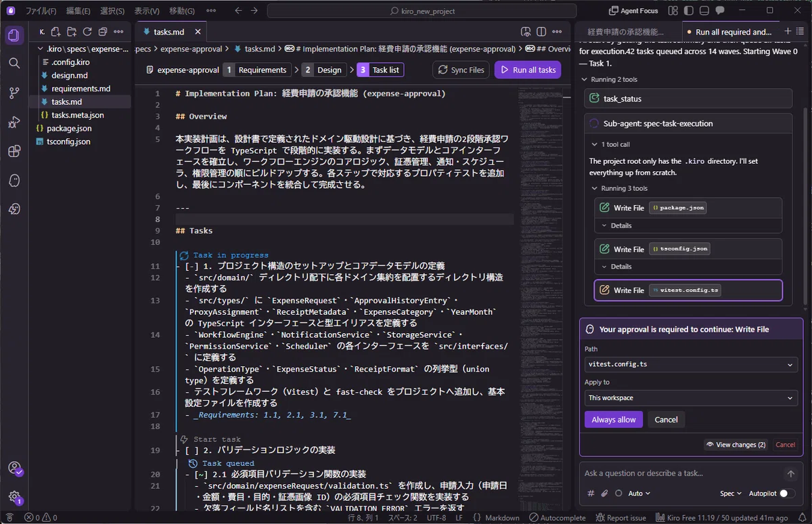812x524 pixels.
Task: Cancel the Write File approval dialog
Action: coord(666,420)
